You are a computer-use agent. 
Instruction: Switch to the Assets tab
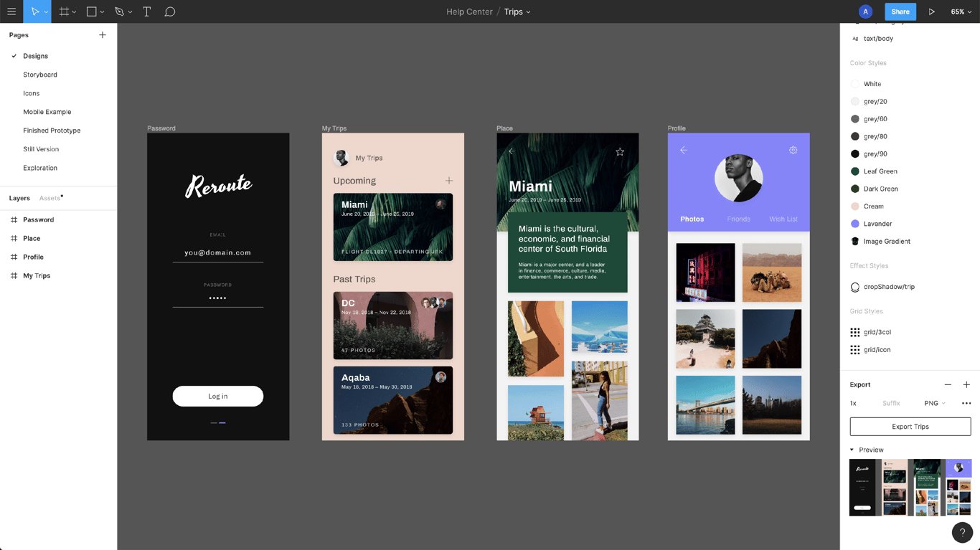tap(50, 198)
